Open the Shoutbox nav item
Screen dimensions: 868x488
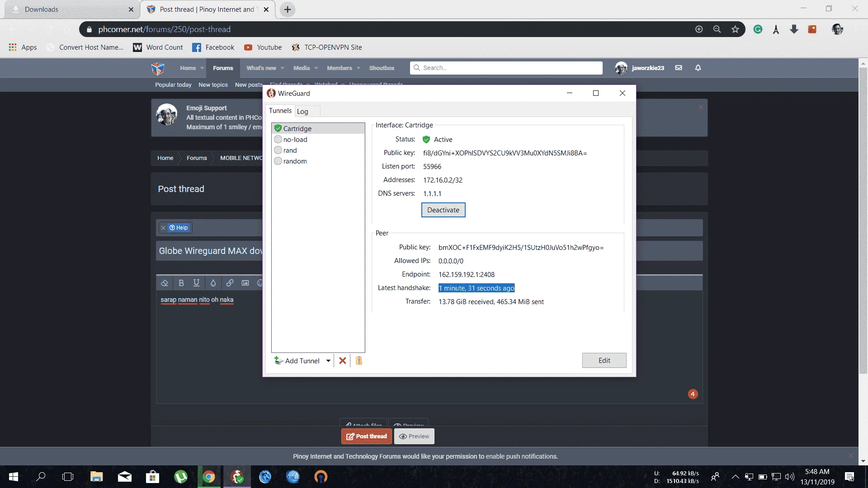(x=382, y=68)
